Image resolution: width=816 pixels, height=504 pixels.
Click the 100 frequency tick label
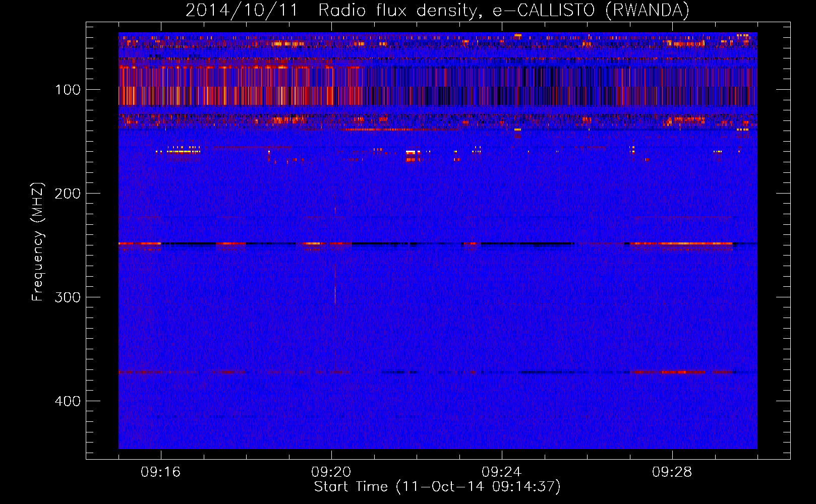coord(68,90)
